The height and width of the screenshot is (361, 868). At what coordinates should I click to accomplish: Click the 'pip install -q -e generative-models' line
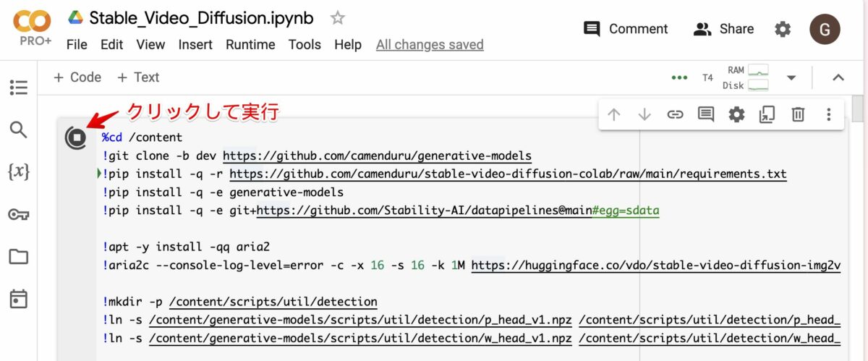click(x=223, y=192)
